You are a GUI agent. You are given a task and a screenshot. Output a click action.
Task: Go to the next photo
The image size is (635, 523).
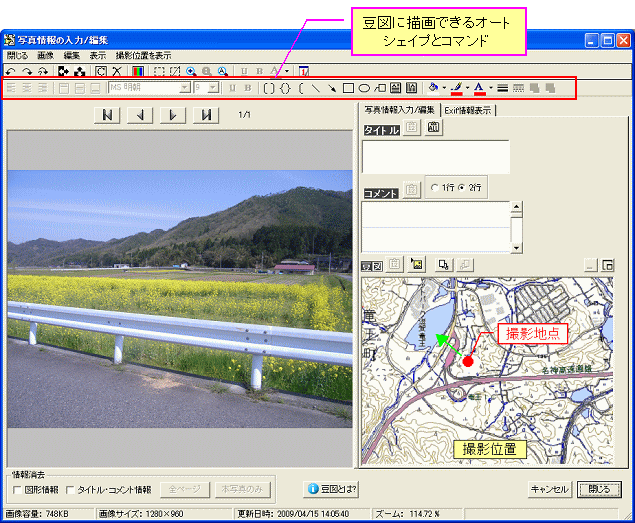point(173,115)
